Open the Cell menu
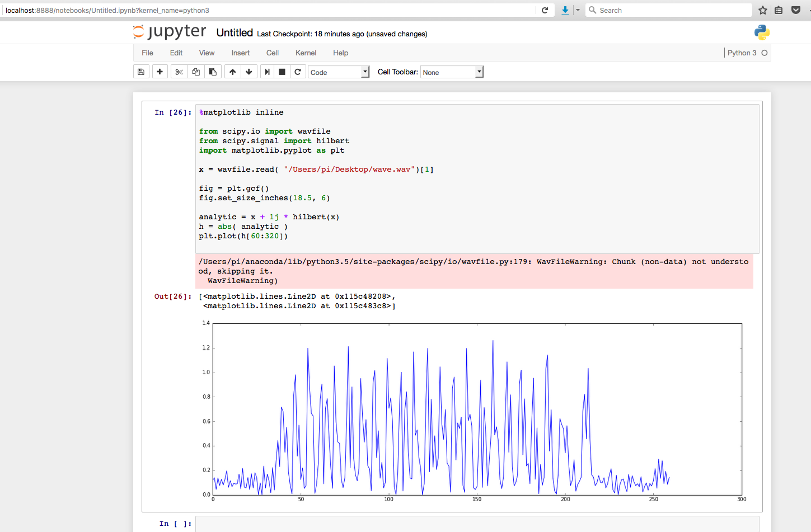Image resolution: width=811 pixels, height=532 pixels. [273, 53]
